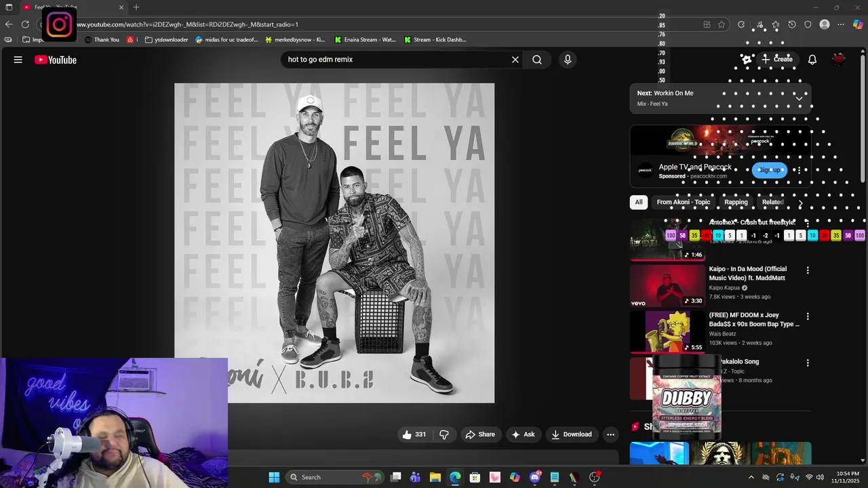Open the favorites list icon
The image size is (868, 488).
point(775,24)
